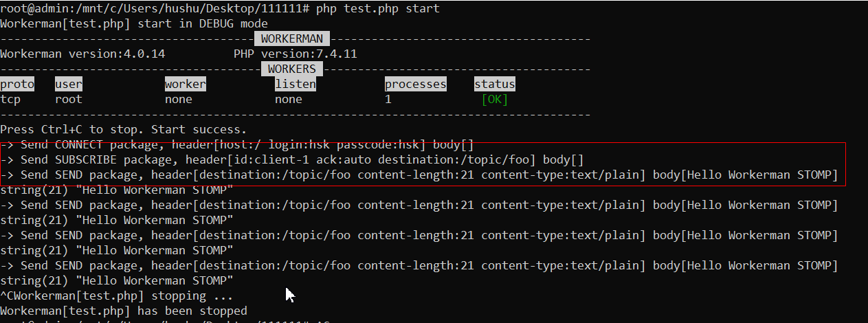Click the 'status' column header

[495, 84]
